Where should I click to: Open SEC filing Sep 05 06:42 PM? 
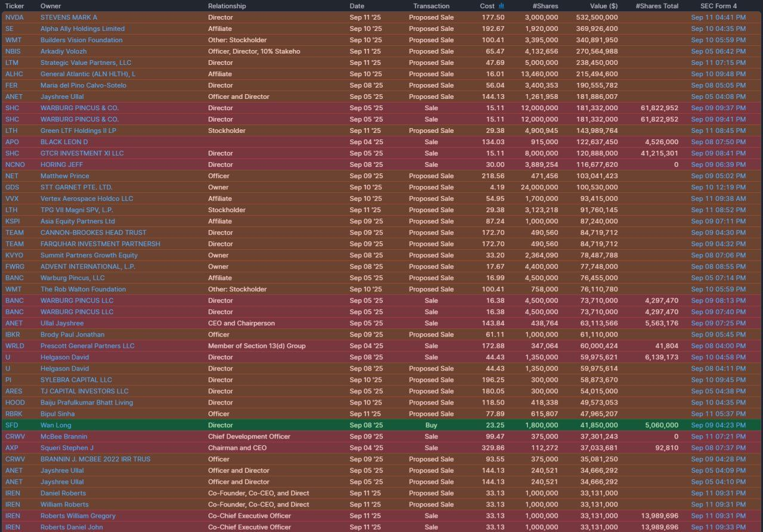point(718,51)
